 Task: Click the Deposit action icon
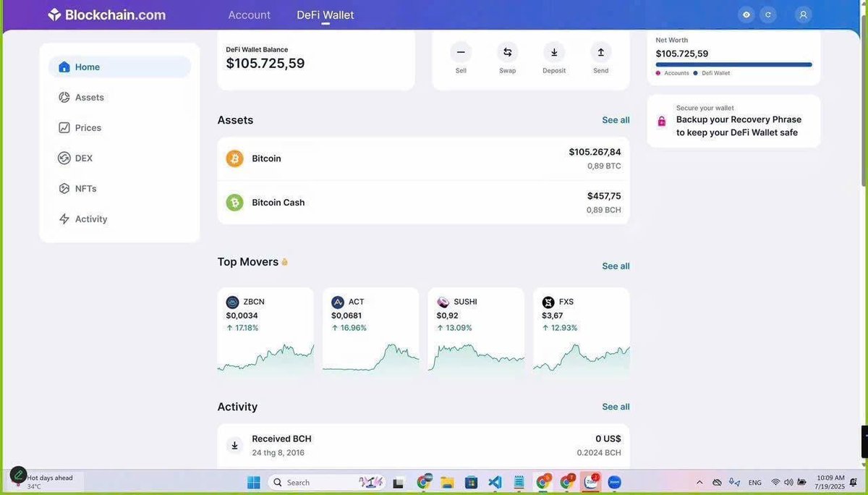point(554,52)
